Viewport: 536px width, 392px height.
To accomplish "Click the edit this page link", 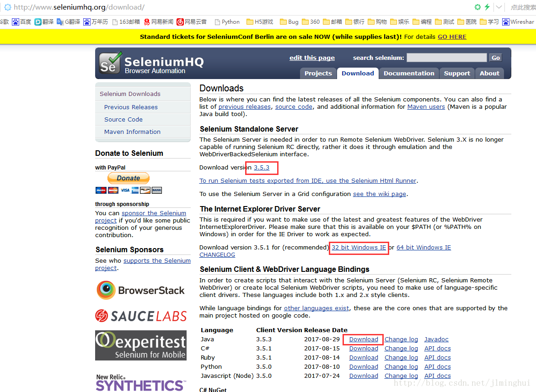I will pyautogui.click(x=312, y=58).
